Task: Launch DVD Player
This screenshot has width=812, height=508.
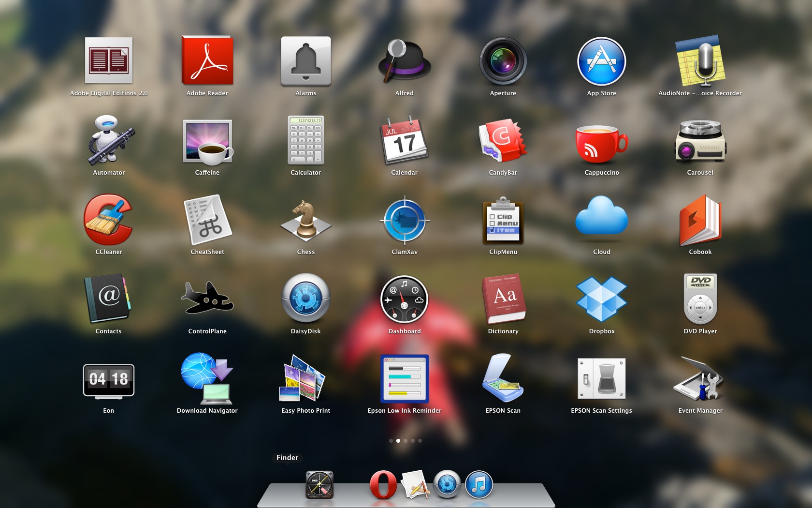Action: 700,299
